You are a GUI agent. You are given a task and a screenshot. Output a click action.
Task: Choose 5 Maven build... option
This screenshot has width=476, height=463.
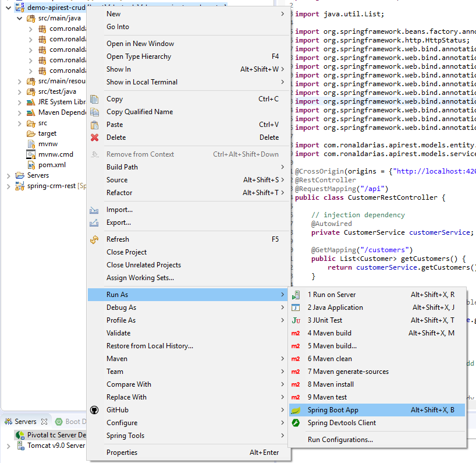click(x=377, y=346)
